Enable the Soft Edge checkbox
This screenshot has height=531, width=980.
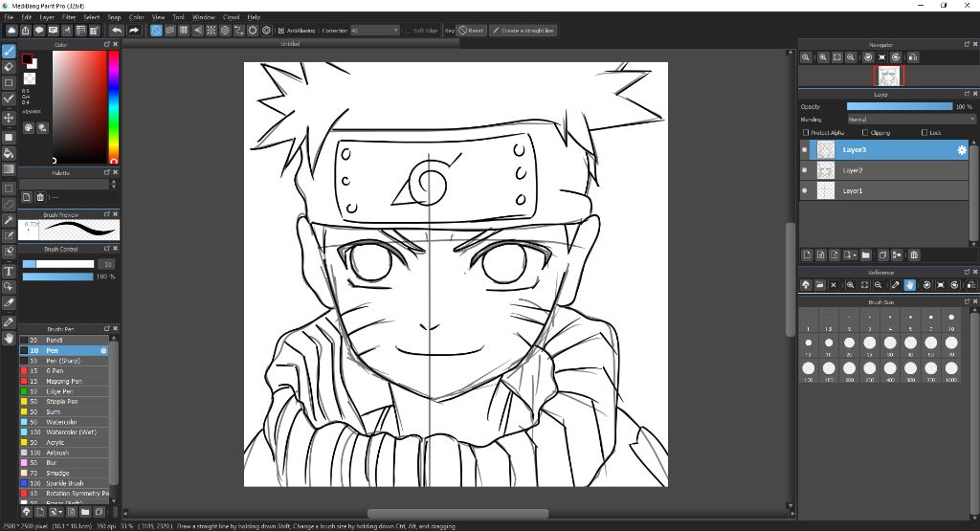408,30
